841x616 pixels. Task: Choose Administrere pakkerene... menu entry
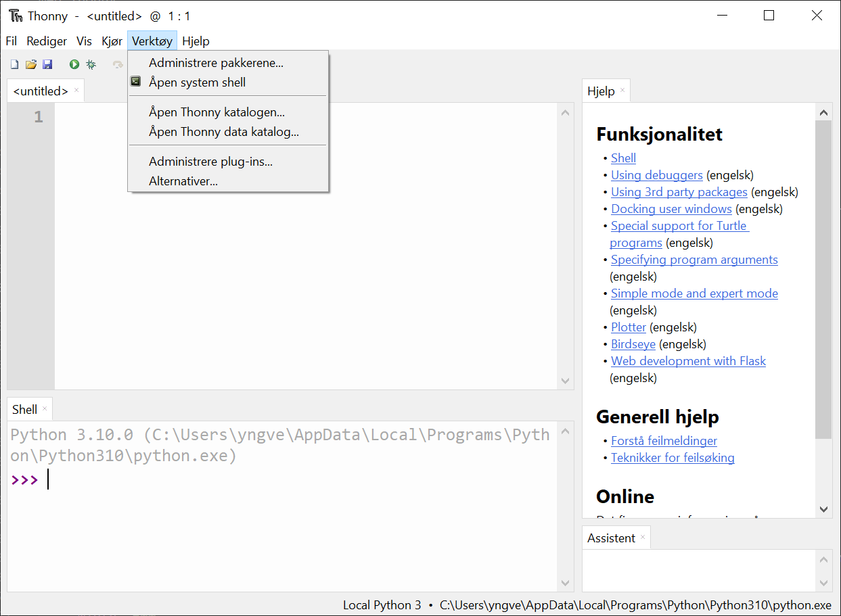[228, 63]
